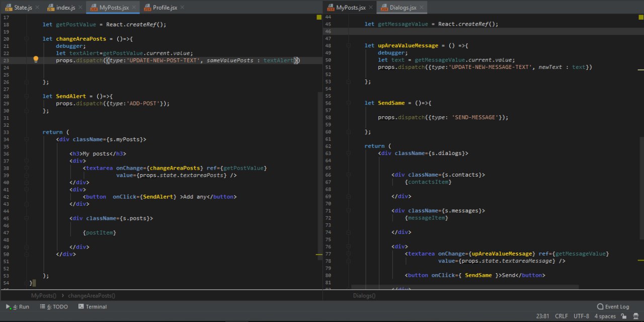This screenshot has height=322, width=644.
Task: Close the Dialogs.jsx tab
Action: click(422, 8)
